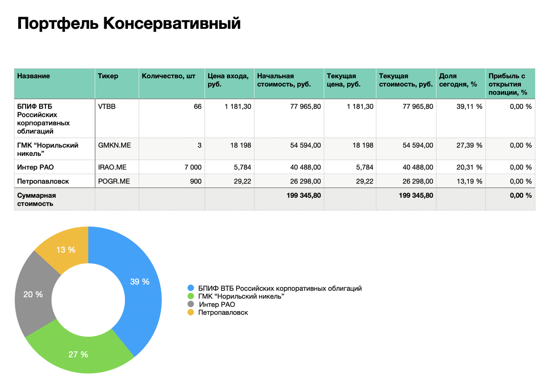Select the IRAO.ME entry price 5,784
Viewport: 559px width, 392px height.
230,167
